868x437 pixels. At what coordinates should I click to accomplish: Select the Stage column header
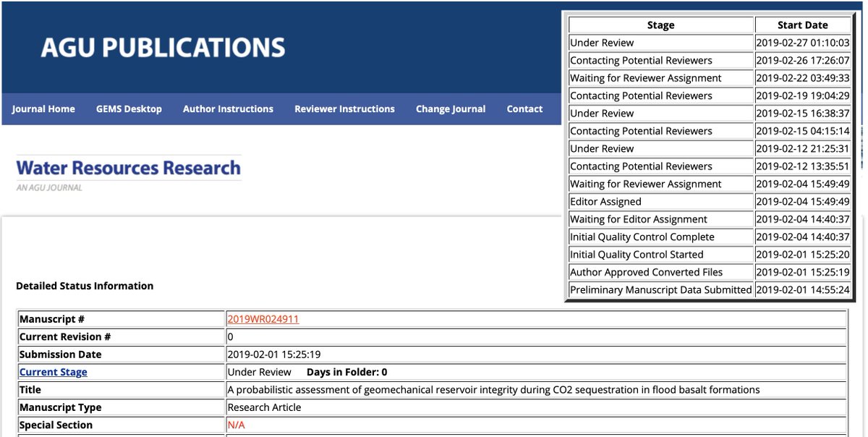click(661, 25)
